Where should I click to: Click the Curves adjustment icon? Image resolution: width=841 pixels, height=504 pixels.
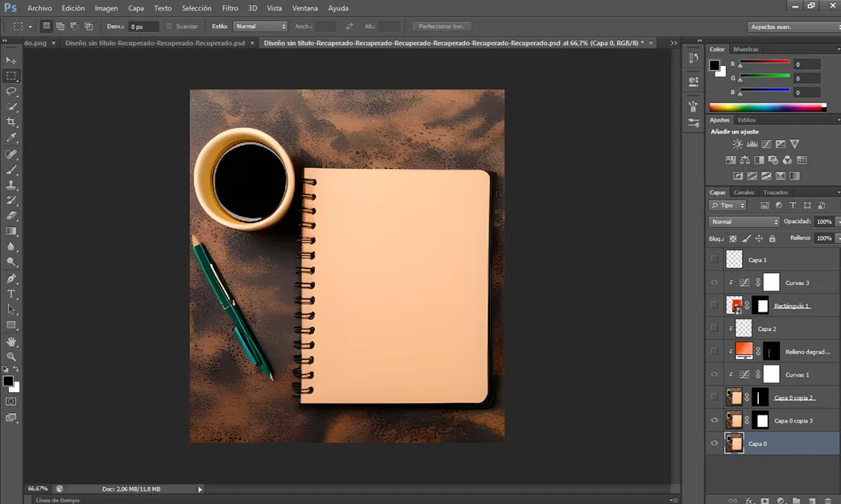(x=766, y=144)
